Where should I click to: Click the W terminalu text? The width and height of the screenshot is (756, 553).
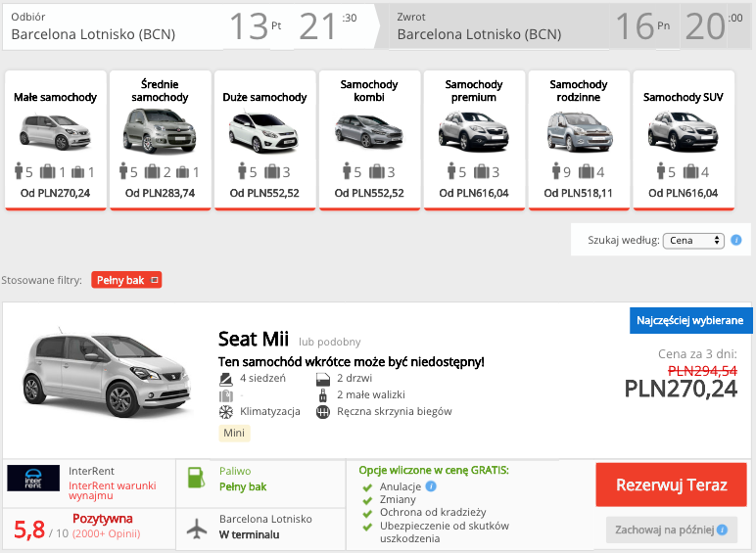250,534
